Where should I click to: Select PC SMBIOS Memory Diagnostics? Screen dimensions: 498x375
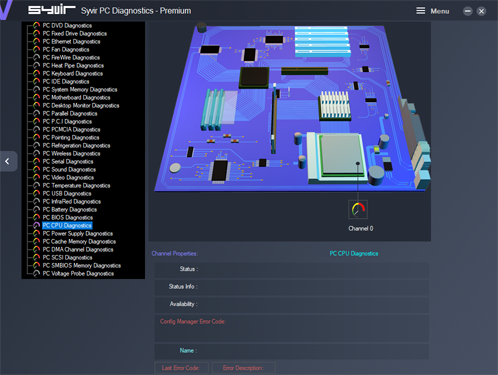click(x=82, y=265)
